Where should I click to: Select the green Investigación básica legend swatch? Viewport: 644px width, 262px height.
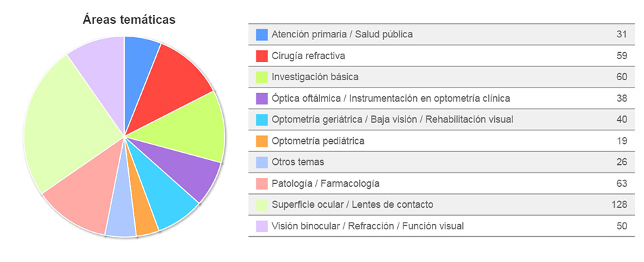tap(262, 77)
